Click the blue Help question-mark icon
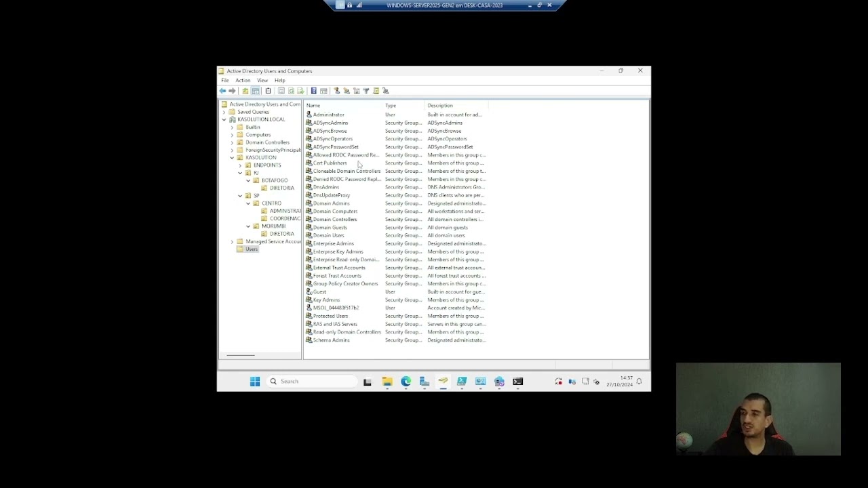 (x=313, y=91)
